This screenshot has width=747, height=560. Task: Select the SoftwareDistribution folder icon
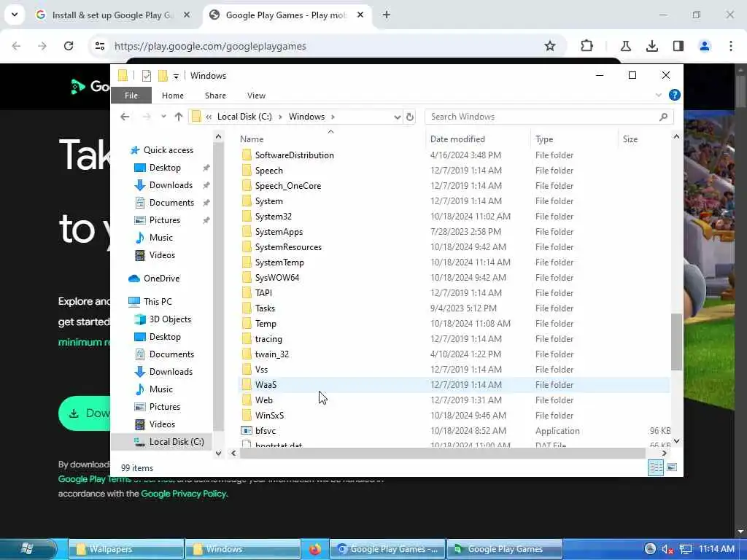pos(247,155)
